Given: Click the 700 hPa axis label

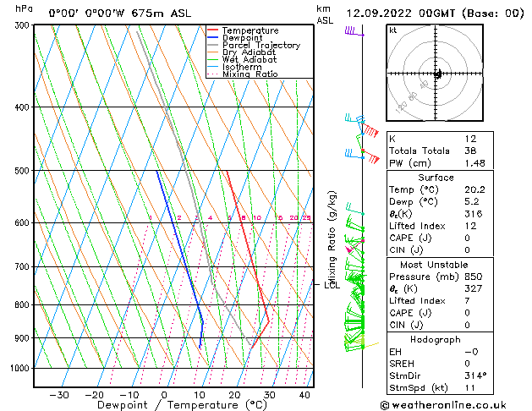Looking at the screenshot, I should pyautogui.click(x=24, y=267).
